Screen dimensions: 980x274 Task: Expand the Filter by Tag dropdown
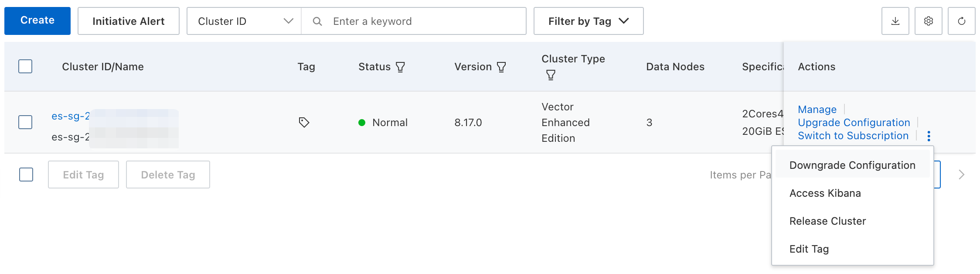[588, 21]
